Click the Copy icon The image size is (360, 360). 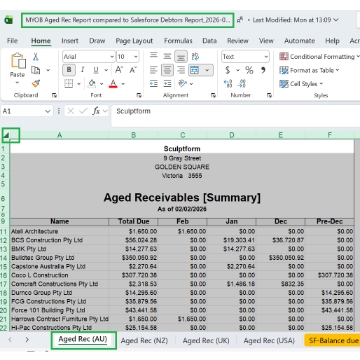[36, 70]
